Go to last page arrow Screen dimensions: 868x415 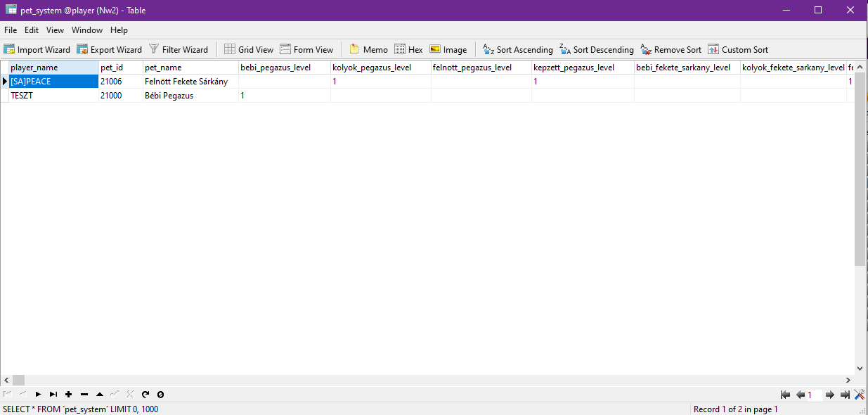point(845,395)
